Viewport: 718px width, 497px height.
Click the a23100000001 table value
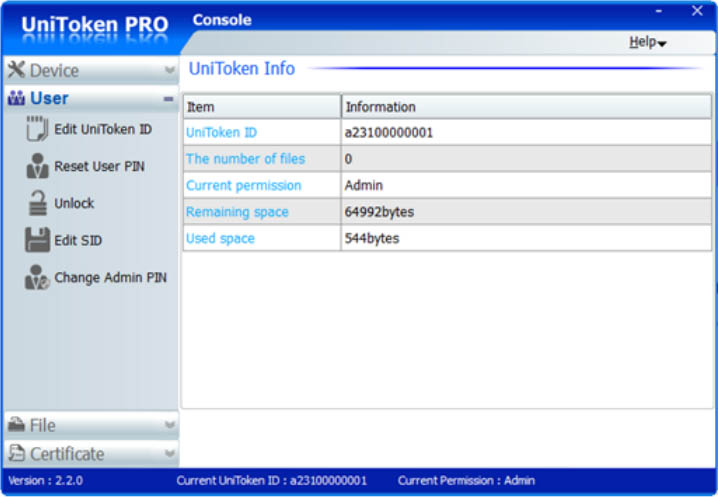tap(389, 133)
